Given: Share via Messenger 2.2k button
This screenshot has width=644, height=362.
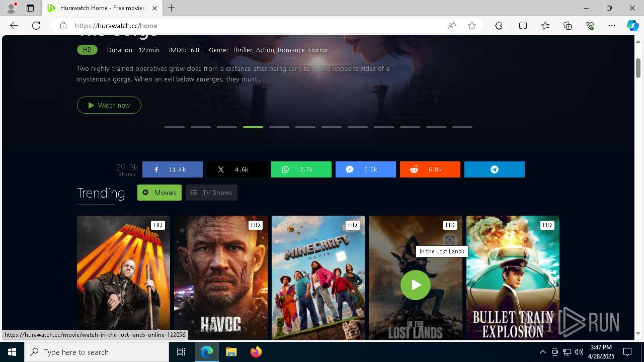Looking at the screenshot, I should click(366, 169).
